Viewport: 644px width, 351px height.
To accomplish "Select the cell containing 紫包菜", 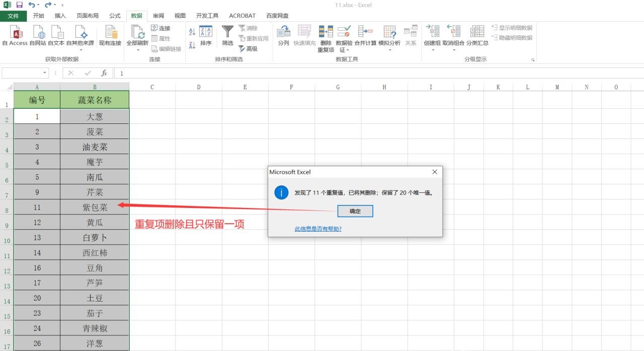I will coord(95,207).
